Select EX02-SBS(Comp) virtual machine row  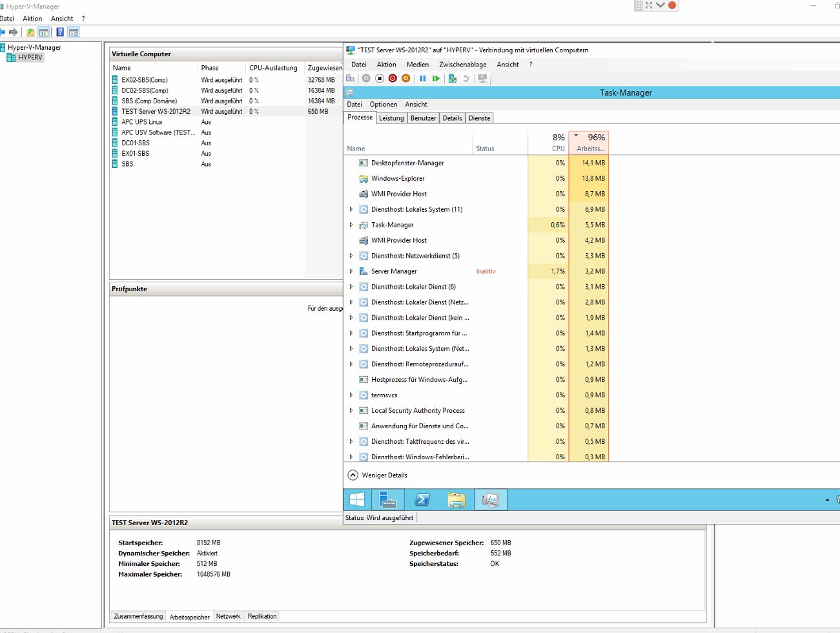click(226, 80)
